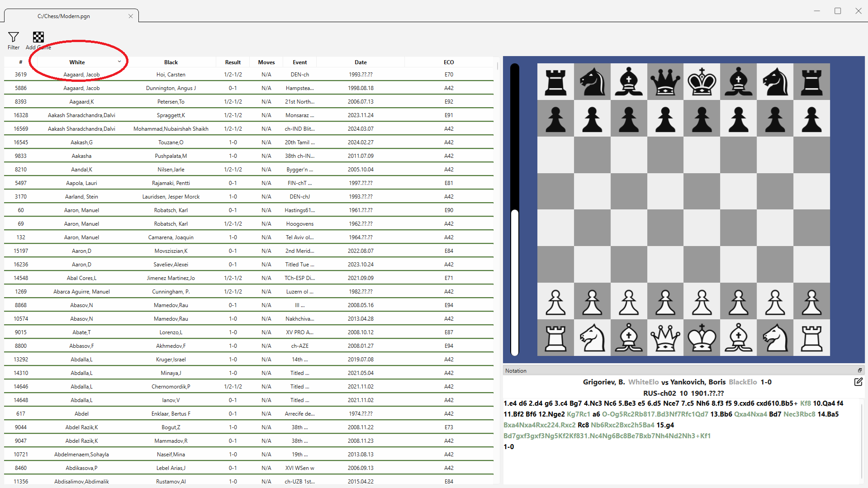Switch to the C:/Chess/Modern.pgn tab
The image size is (868, 488).
(64, 16)
